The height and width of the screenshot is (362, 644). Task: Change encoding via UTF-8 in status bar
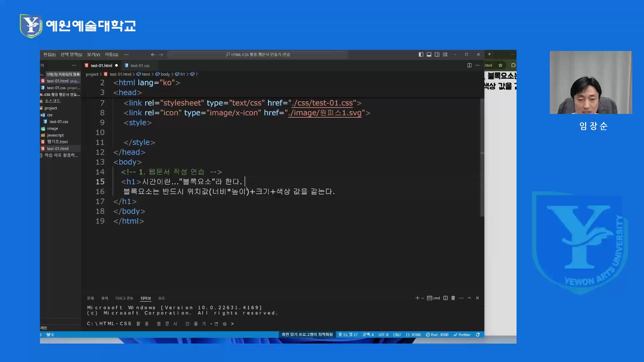(x=383, y=335)
